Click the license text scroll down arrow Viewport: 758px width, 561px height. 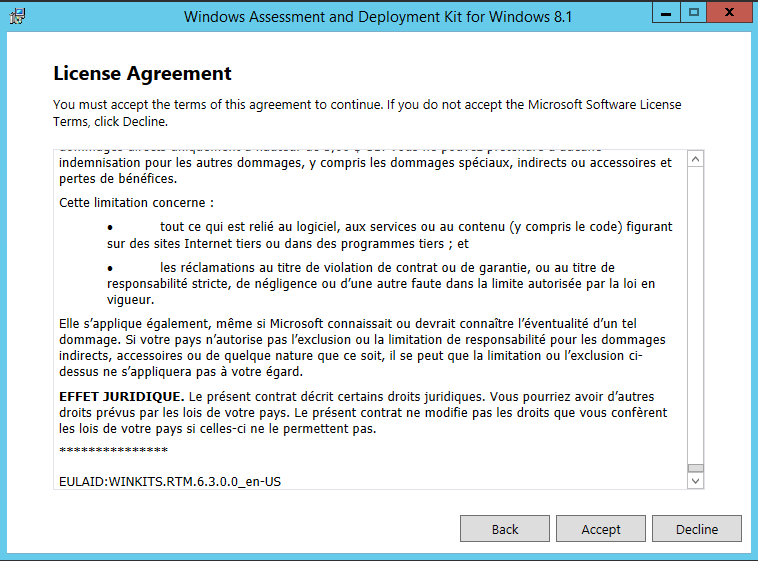(x=696, y=481)
